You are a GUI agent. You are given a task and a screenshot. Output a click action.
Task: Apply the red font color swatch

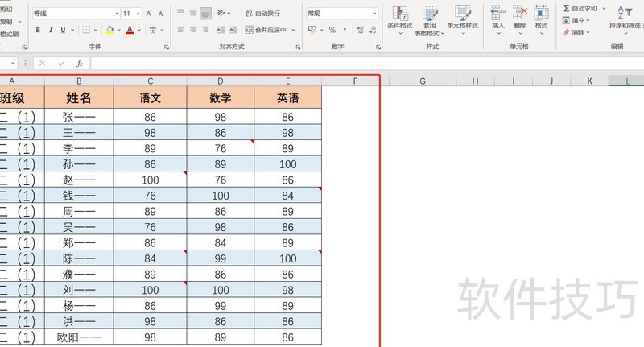click(130, 30)
